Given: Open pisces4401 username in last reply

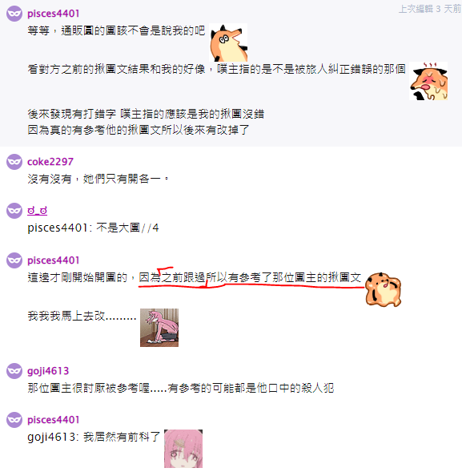Looking at the screenshot, I should point(54,420).
